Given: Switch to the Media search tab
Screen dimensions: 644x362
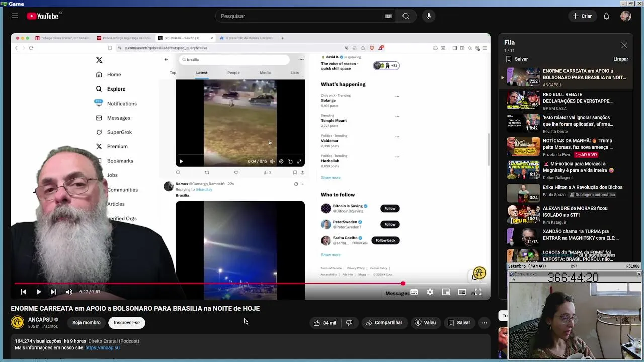Looking at the screenshot, I should pyautogui.click(x=265, y=73).
